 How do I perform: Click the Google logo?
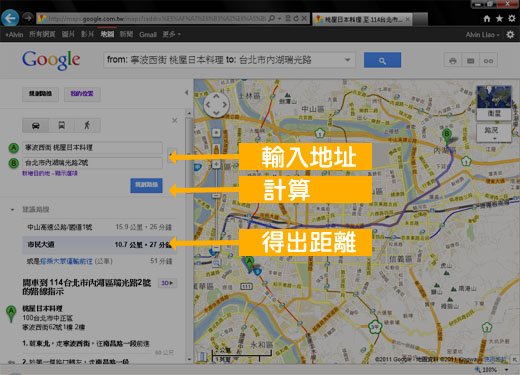(x=51, y=60)
